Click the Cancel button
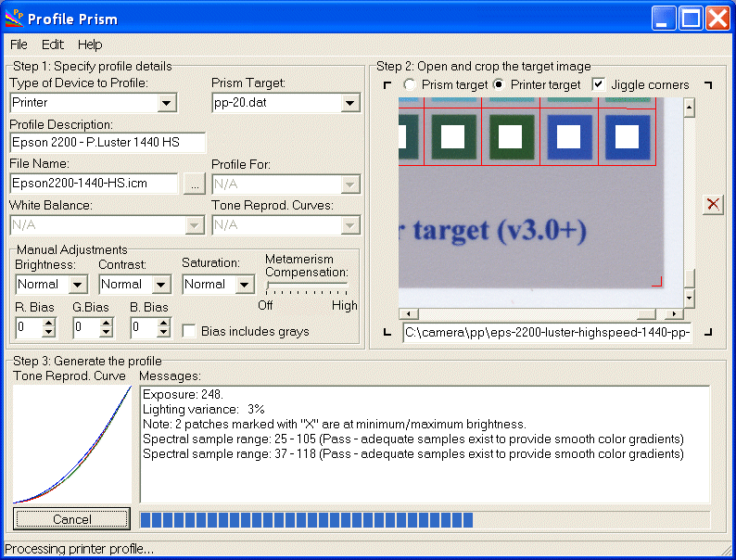The height and width of the screenshot is (560, 736). tap(71, 518)
